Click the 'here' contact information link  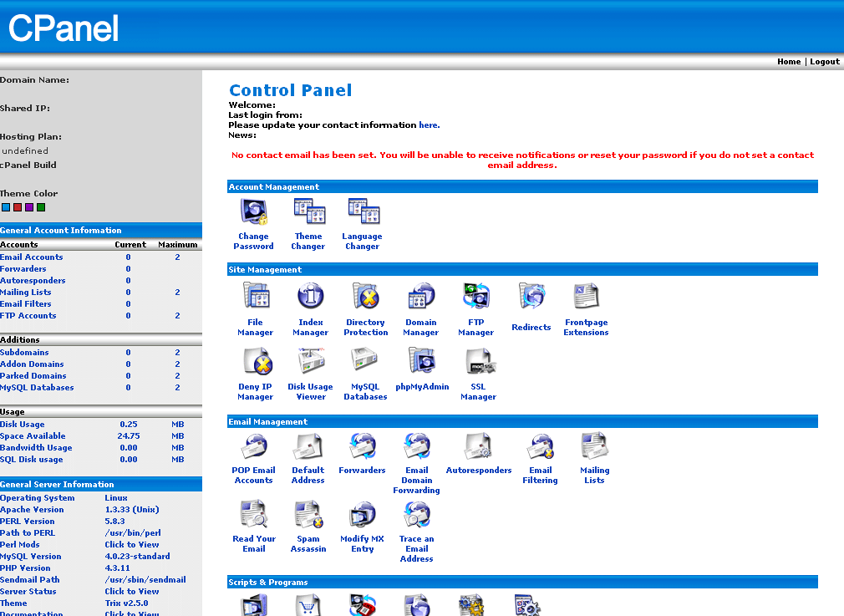tap(428, 125)
